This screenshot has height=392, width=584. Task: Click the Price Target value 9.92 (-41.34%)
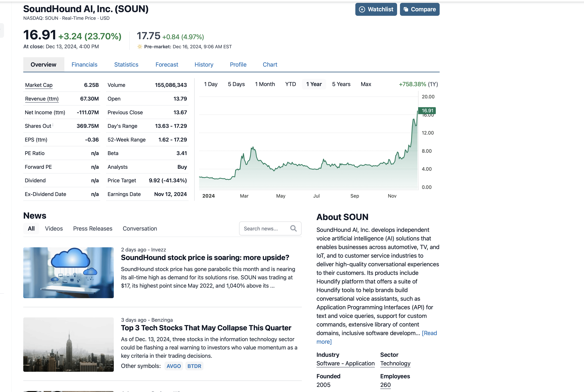click(168, 181)
